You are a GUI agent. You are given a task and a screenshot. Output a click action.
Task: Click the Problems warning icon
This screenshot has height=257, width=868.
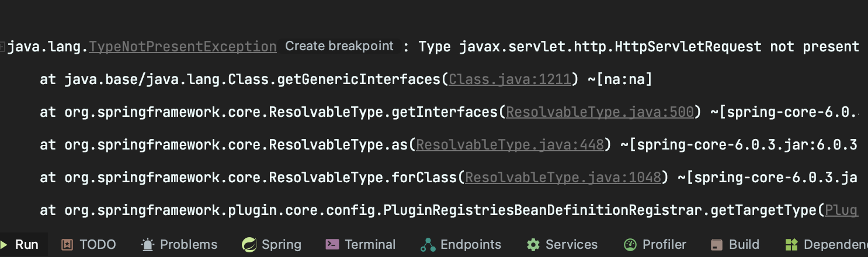coord(148,244)
